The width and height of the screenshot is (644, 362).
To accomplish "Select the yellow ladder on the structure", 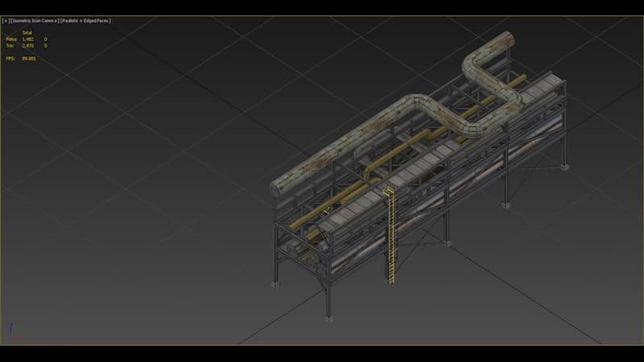I will click(x=390, y=233).
